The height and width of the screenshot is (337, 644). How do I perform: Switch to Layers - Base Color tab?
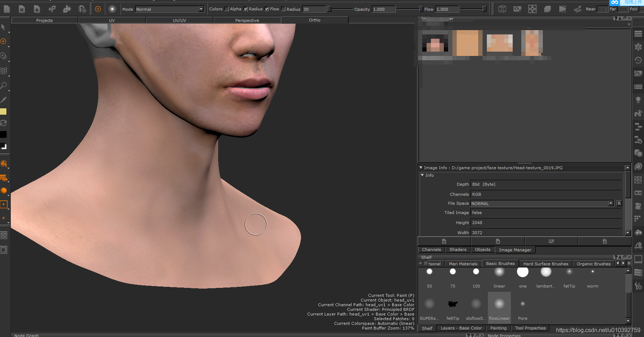click(461, 328)
